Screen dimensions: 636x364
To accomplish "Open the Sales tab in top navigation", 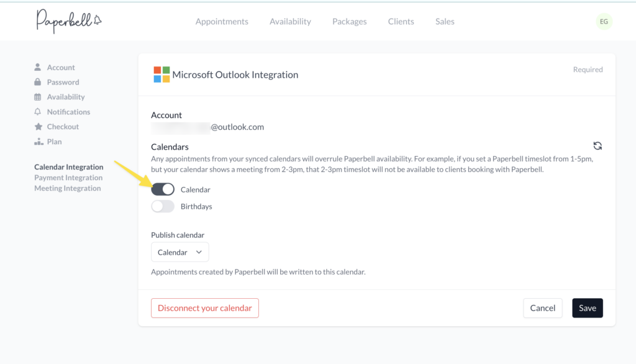I will click(445, 22).
